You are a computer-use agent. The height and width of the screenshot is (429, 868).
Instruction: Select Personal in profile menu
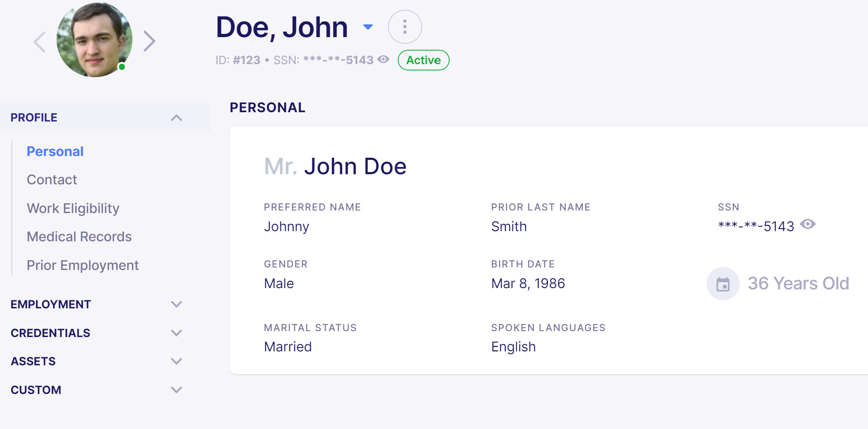(55, 151)
